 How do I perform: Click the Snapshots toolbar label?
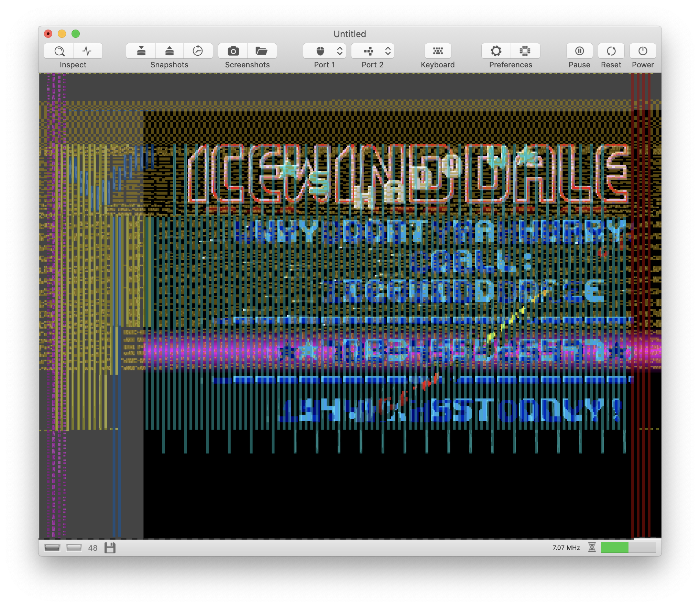[169, 65]
